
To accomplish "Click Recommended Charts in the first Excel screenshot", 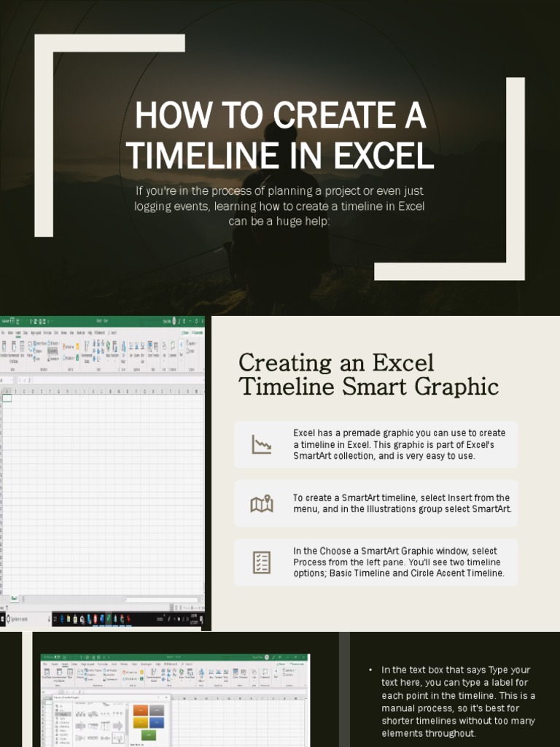I will click(87, 352).
